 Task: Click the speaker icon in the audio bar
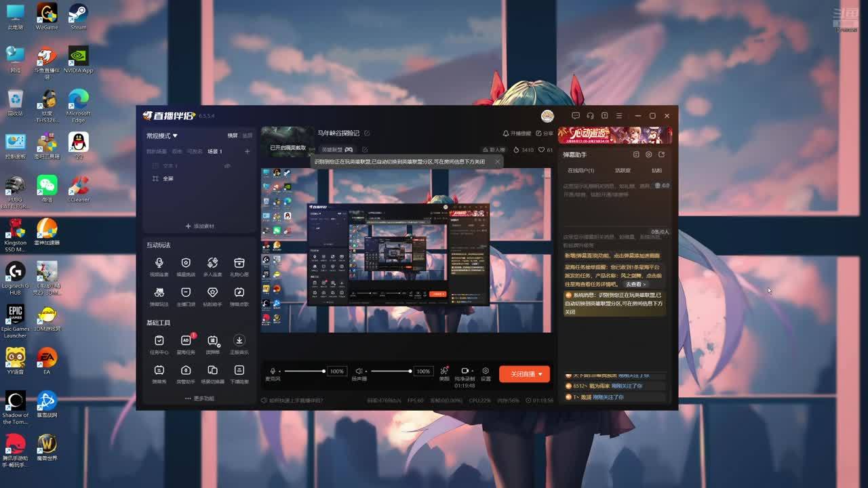(x=359, y=371)
